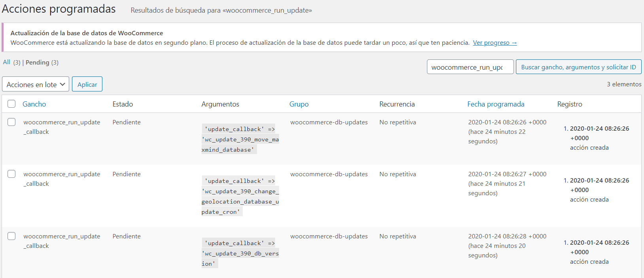The height and width of the screenshot is (278, 644).
Task: Click hook name in maxmind_database row
Action: point(62,127)
